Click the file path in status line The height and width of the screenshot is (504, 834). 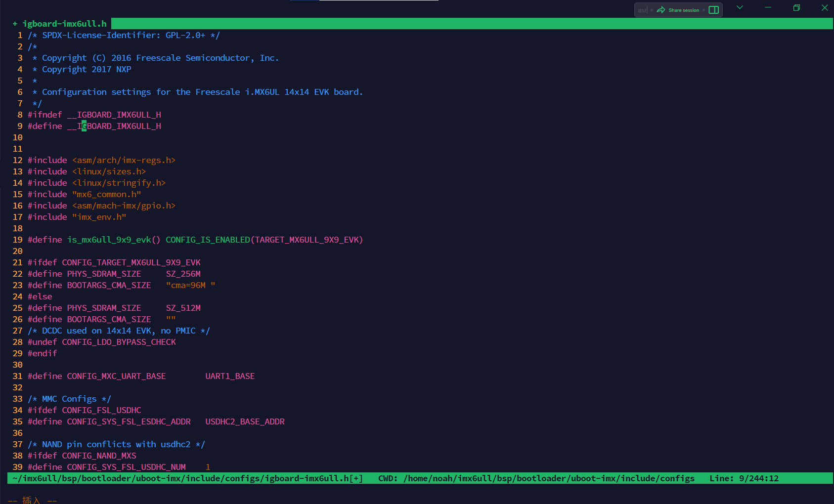click(187, 478)
